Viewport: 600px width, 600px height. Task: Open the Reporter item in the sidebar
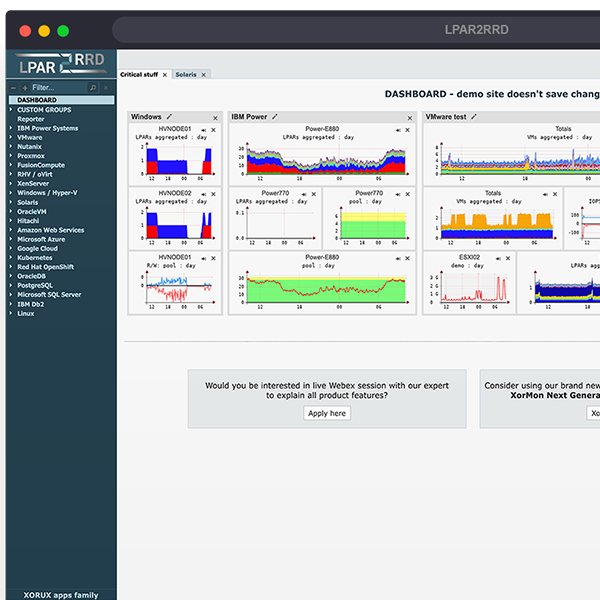[30, 119]
